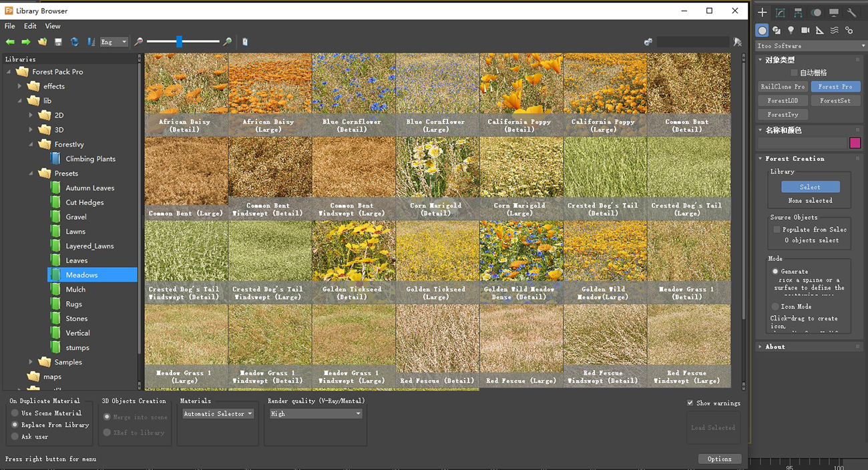Select the Lawns preset library
The height and width of the screenshot is (470, 868).
pyautogui.click(x=75, y=232)
